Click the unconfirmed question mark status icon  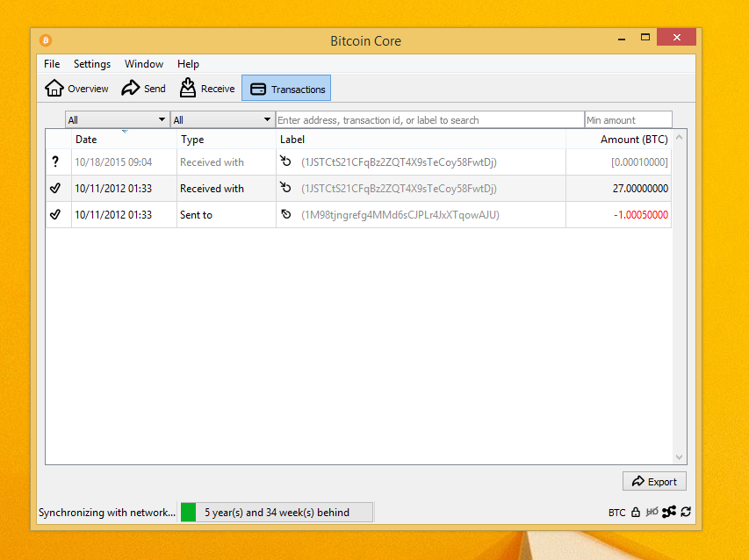pyautogui.click(x=55, y=162)
